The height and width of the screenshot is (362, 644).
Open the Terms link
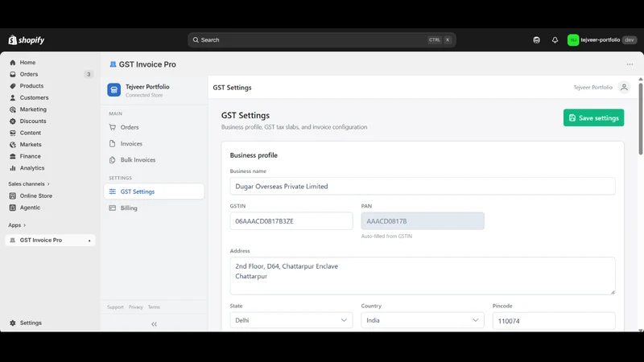pyautogui.click(x=154, y=307)
